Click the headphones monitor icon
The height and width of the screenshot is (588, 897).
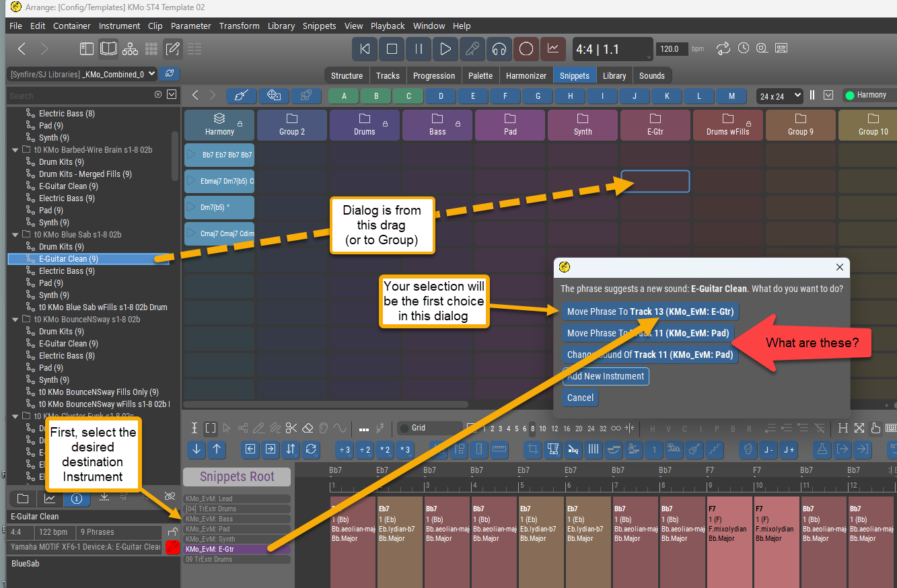tap(499, 48)
